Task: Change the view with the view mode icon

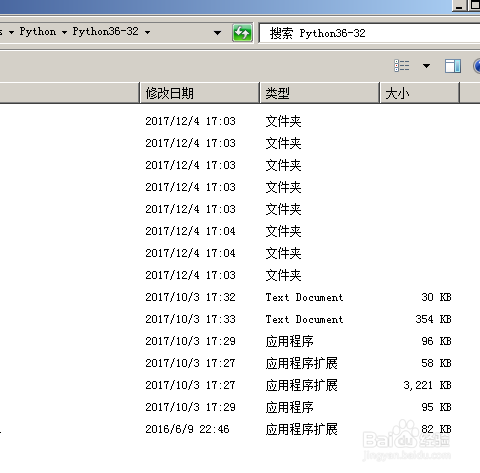Action: point(402,66)
